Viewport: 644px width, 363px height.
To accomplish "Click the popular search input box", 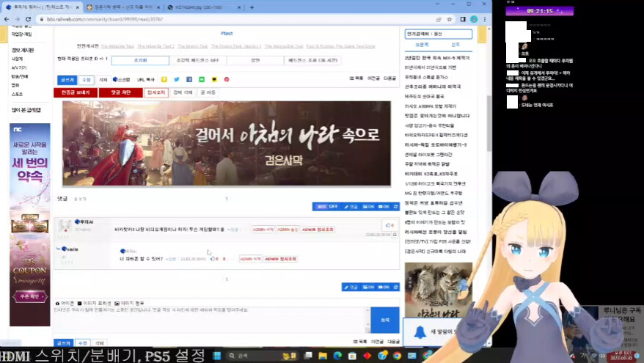I will click(438, 34).
